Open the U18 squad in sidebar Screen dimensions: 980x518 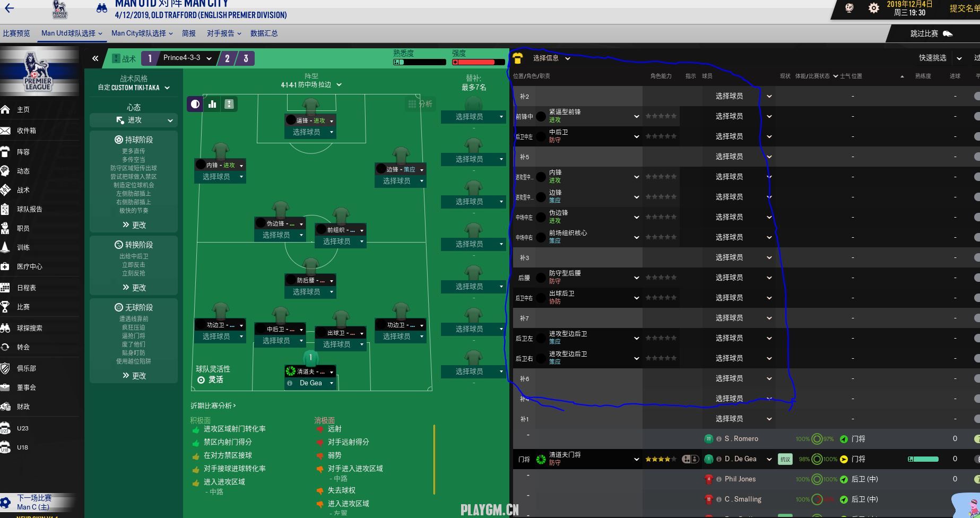tap(22, 447)
